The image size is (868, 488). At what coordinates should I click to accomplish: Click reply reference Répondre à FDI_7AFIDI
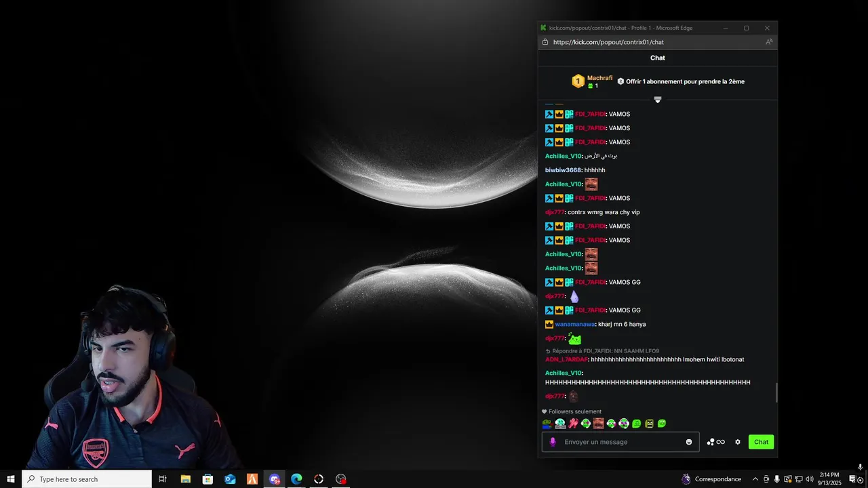click(602, 351)
